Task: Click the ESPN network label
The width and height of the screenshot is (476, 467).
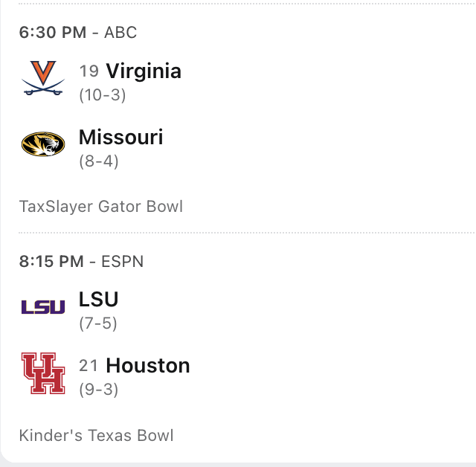Action: 123,262
